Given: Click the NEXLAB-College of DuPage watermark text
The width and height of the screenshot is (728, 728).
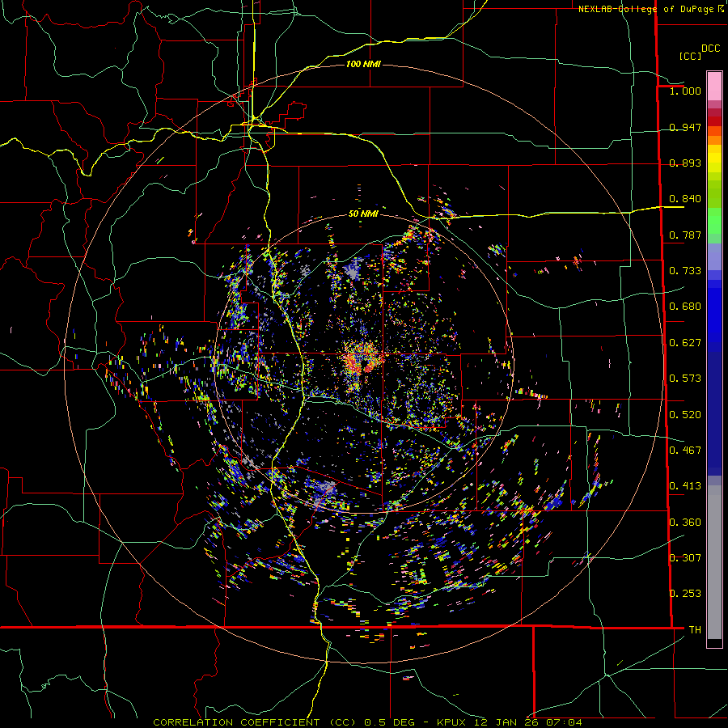Looking at the screenshot, I should click(x=651, y=9).
